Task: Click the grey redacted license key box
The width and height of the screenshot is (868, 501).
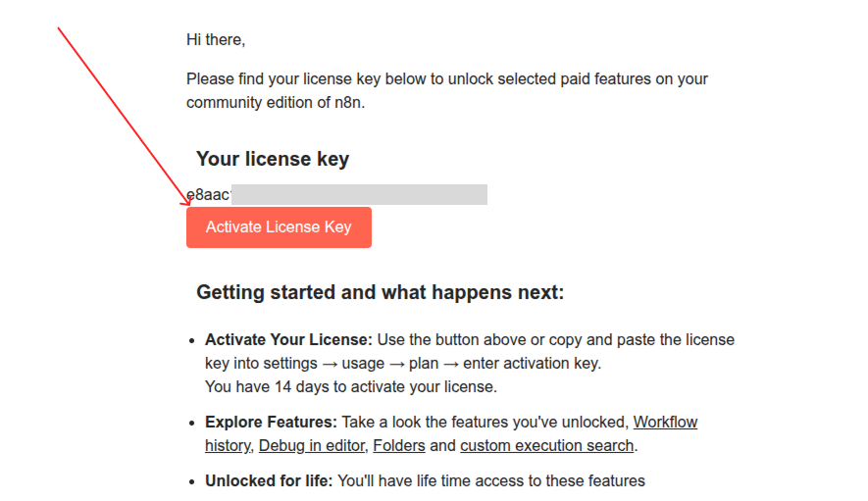Action: [359, 195]
